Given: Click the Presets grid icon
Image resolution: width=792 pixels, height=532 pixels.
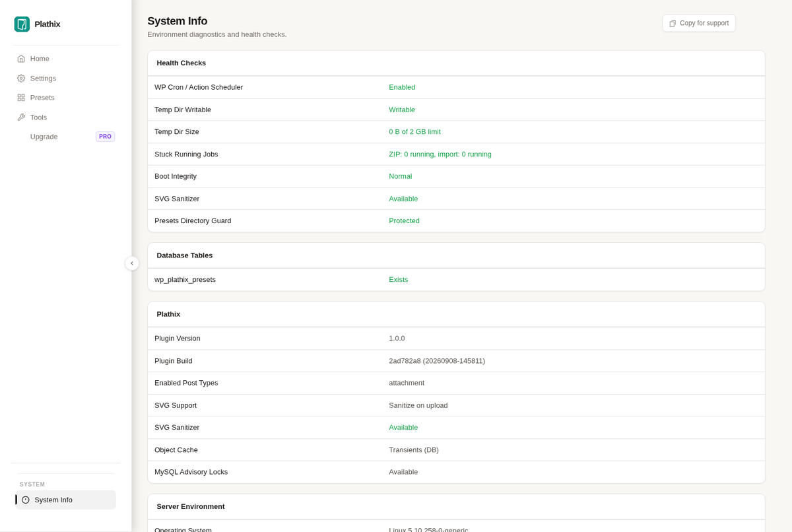Looking at the screenshot, I should tap(21, 98).
